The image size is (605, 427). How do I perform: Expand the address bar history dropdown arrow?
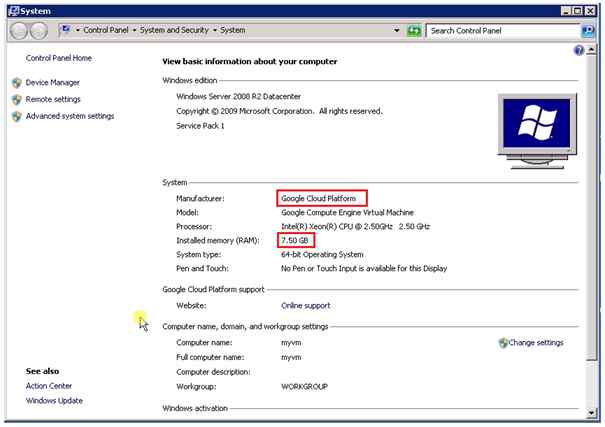(396, 30)
